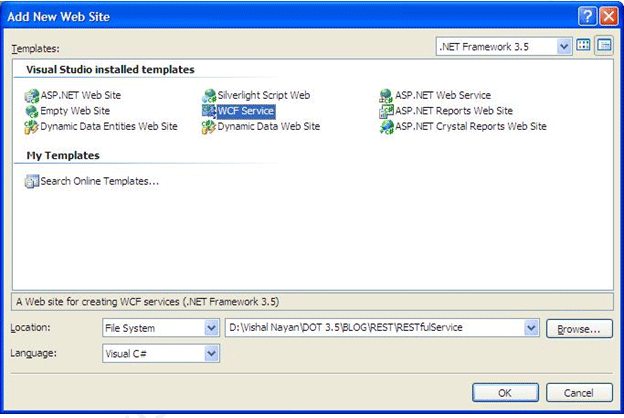Open the Visual C# language dropdown
This screenshot has width=624, height=418.
(211, 353)
